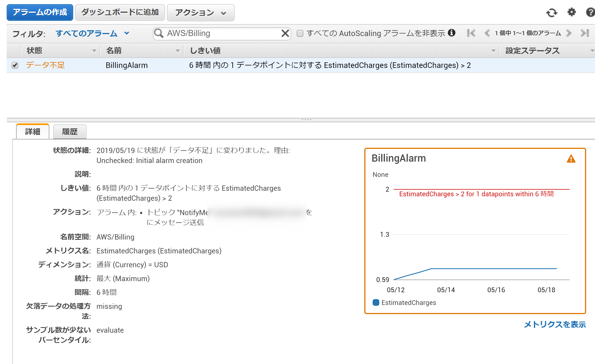Open the 状態 column sort dropdown
This screenshot has height=364, width=595.
(94, 51)
